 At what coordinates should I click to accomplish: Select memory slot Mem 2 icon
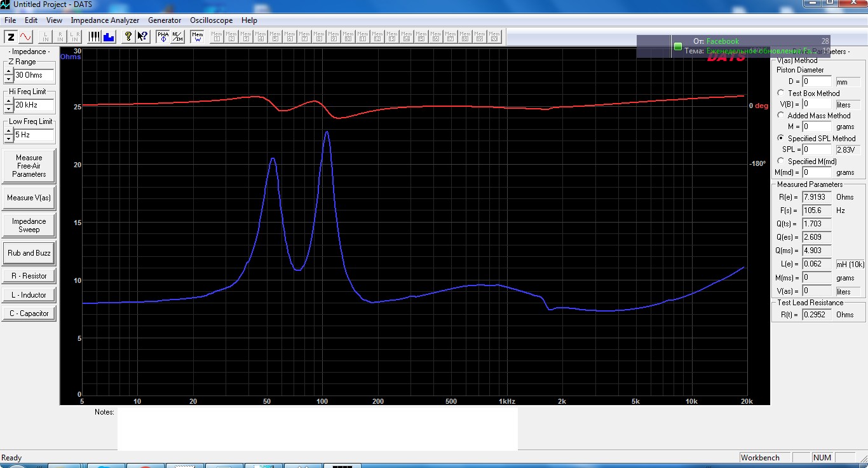tap(232, 37)
